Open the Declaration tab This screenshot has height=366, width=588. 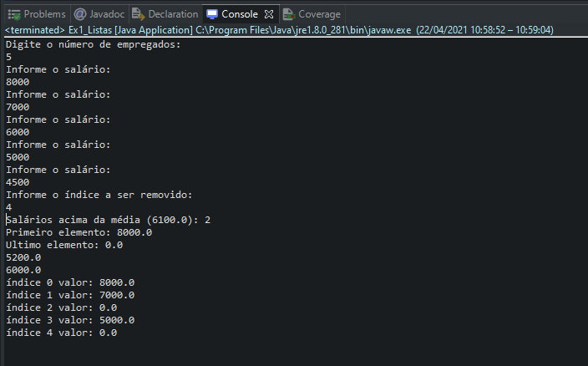point(165,14)
